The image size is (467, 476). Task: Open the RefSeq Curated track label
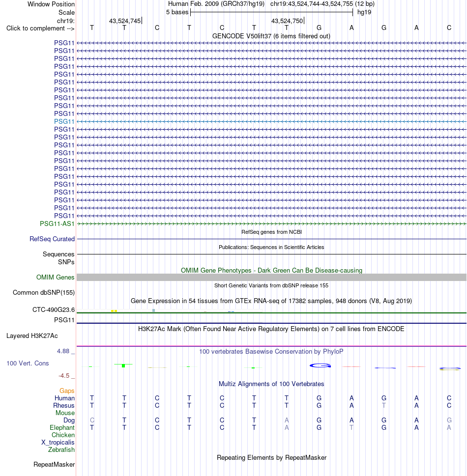(52, 239)
